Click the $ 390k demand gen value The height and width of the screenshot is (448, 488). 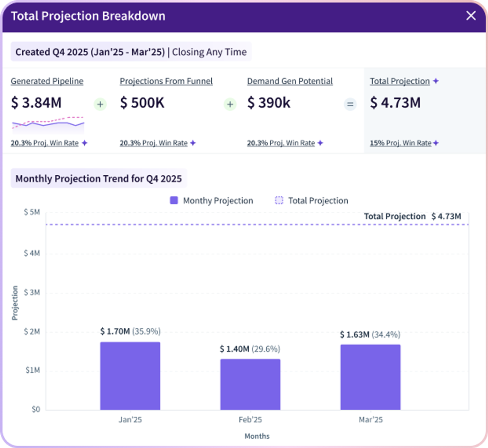269,103
